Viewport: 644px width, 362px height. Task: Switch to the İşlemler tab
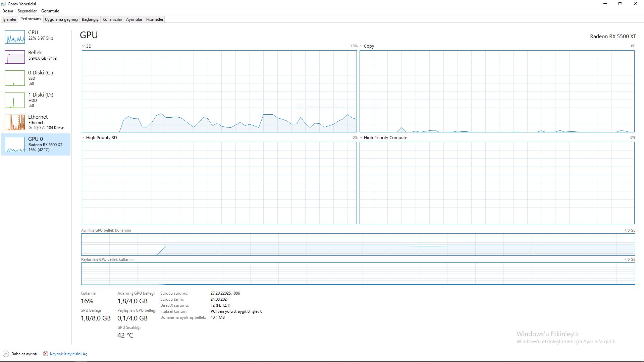pos(9,19)
